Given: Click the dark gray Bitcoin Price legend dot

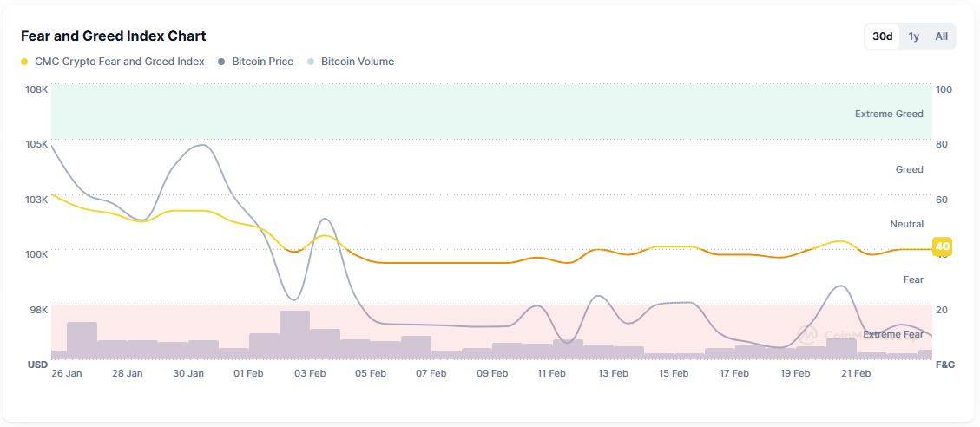Looking at the screenshot, I should point(222,62).
